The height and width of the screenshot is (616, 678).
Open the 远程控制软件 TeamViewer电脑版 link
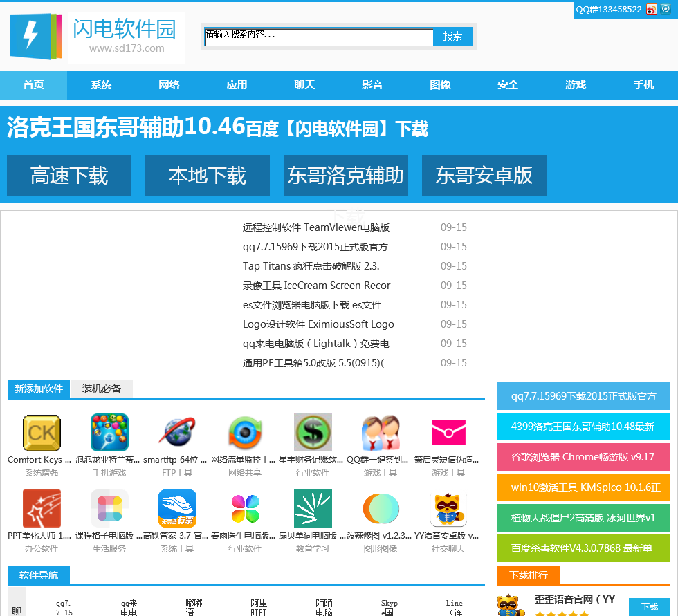[x=318, y=227]
